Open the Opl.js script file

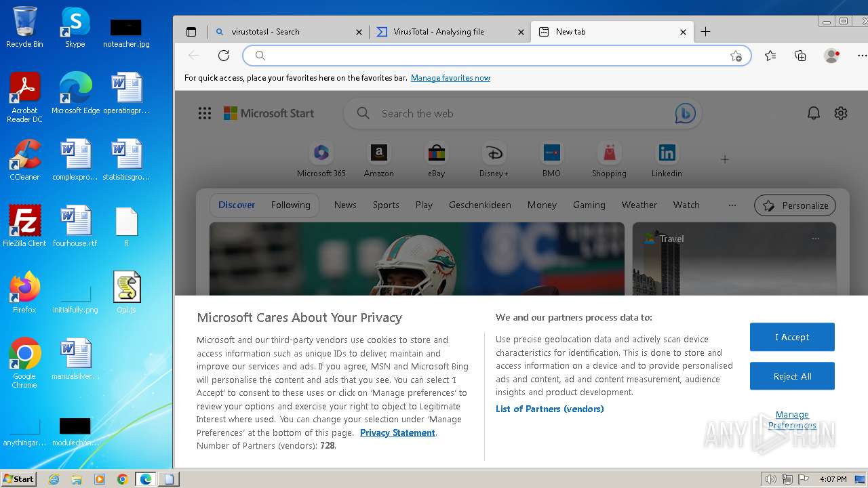[127, 292]
